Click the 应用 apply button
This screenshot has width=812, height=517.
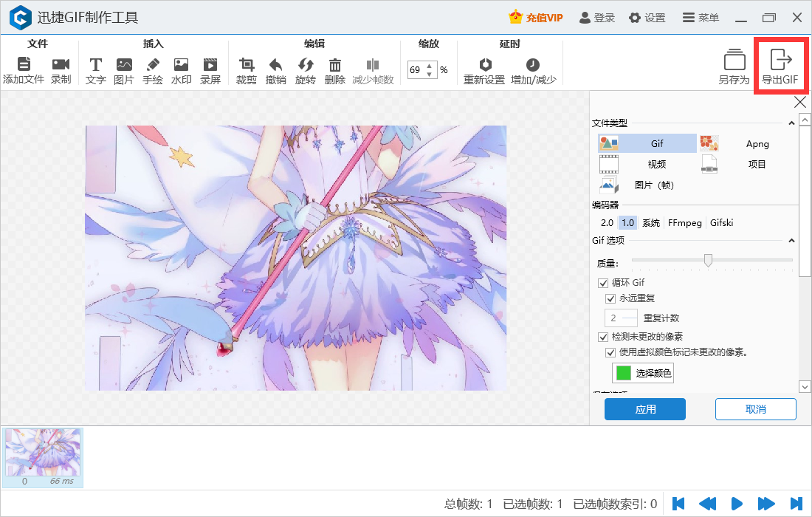pyautogui.click(x=644, y=409)
